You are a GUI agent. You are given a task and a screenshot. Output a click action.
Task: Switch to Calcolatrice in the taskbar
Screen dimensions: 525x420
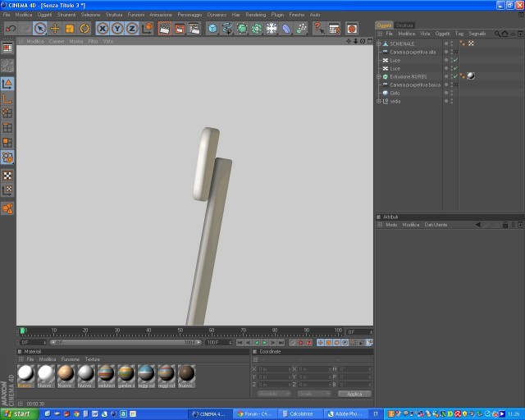pyautogui.click(x=299, y=414)
